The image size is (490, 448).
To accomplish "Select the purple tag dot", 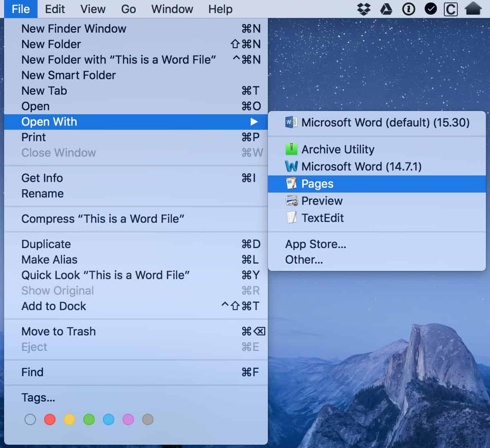I will click(128, 419).
